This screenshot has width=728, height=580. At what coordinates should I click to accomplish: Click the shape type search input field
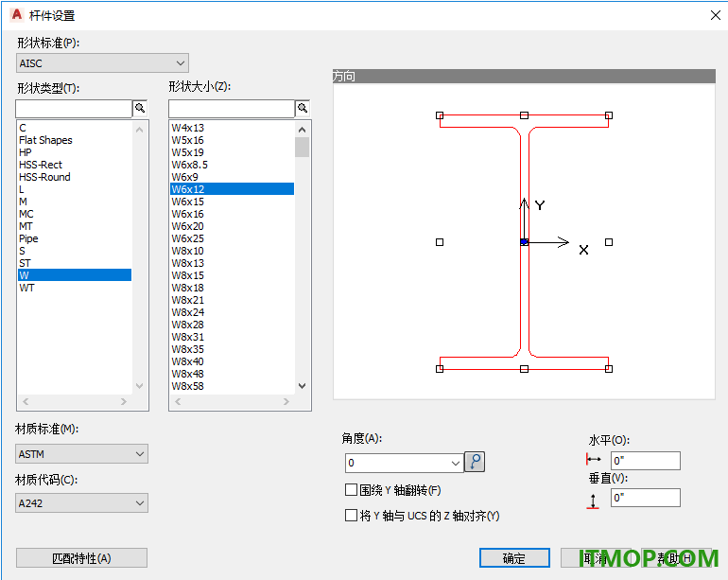(74, 109)
